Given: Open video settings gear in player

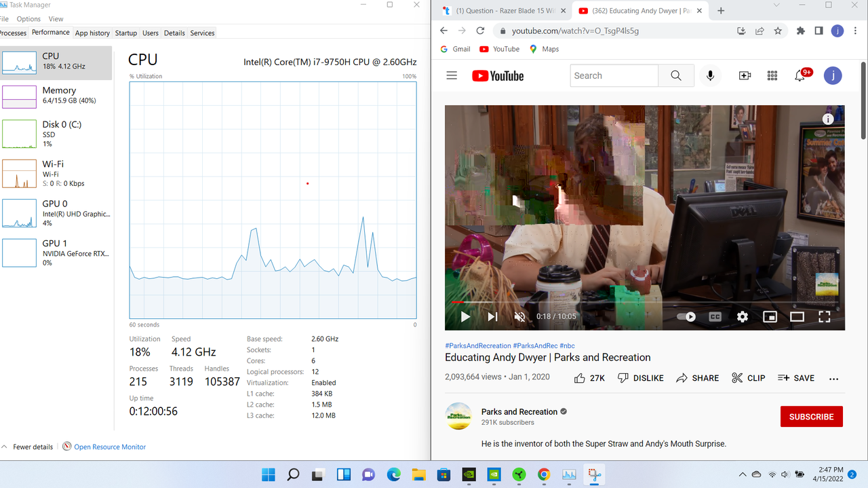Looking at the screenshot, I should click(743, 317).
